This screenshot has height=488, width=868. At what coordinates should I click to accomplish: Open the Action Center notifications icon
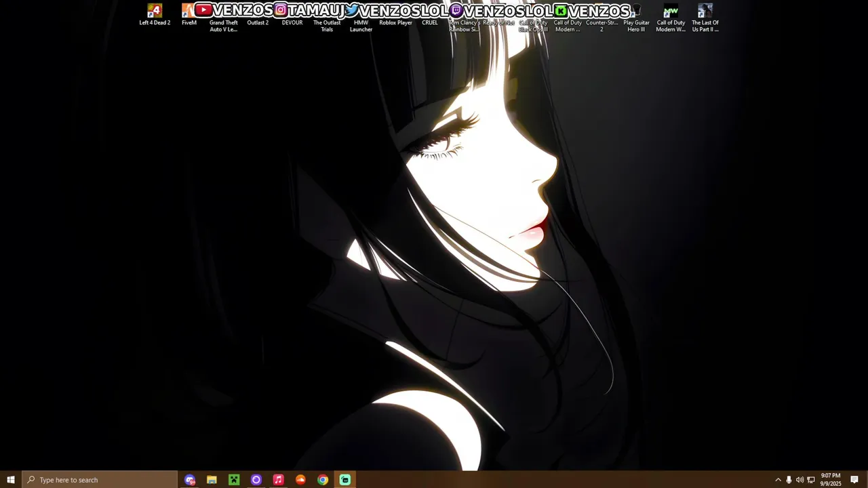coord(854,480)
